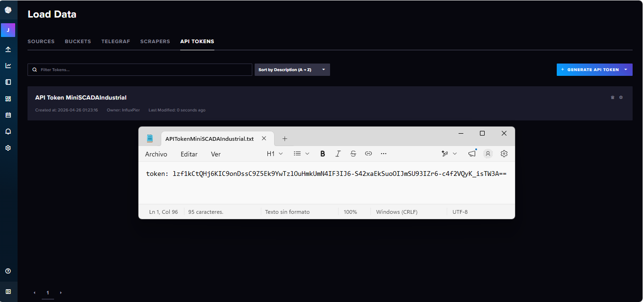The width and height of the screenshot is (644, 302).
Task: Switch to the Telegraf tab
Action: click(x=116, y=42)
